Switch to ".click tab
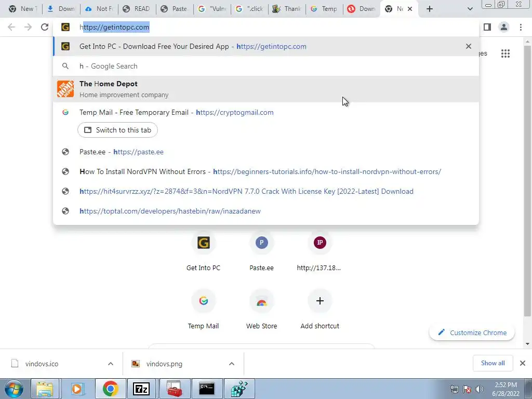Screen dimensions: 532x399 (x=249, y=9)
